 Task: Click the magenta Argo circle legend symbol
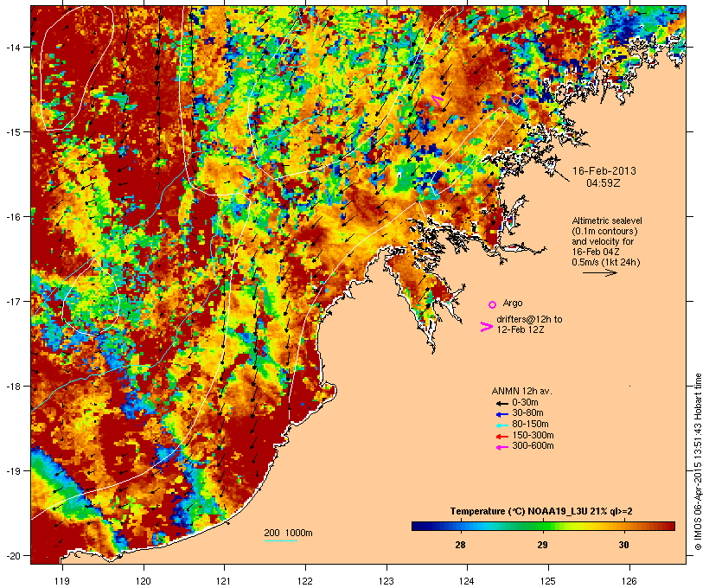tap(492, 304)
